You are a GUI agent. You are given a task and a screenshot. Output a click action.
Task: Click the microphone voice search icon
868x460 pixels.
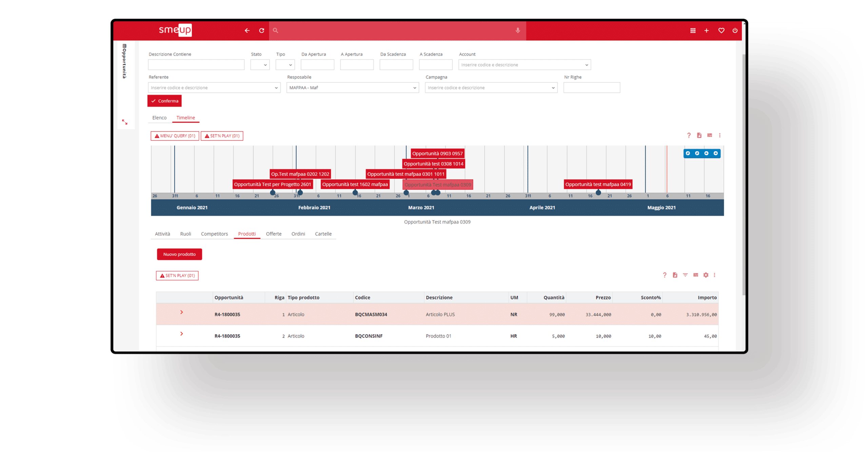click(517, 31)
